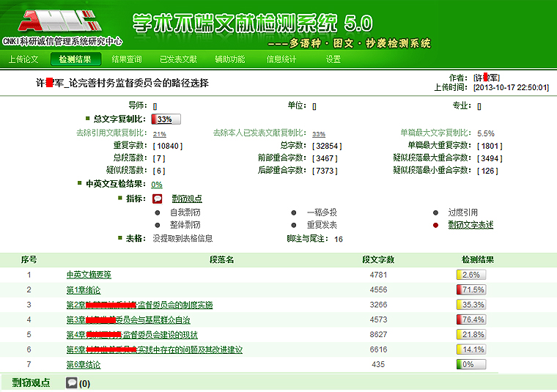Click the bullet next to 一稿多投

click(x=293, y=212)
